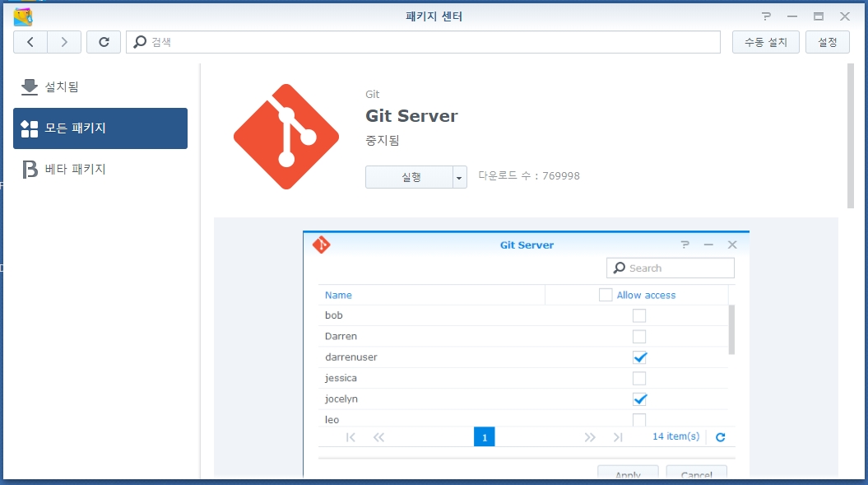Click the Git Server package title
Screen dimensions: 868x485
[x=412, y=116]
